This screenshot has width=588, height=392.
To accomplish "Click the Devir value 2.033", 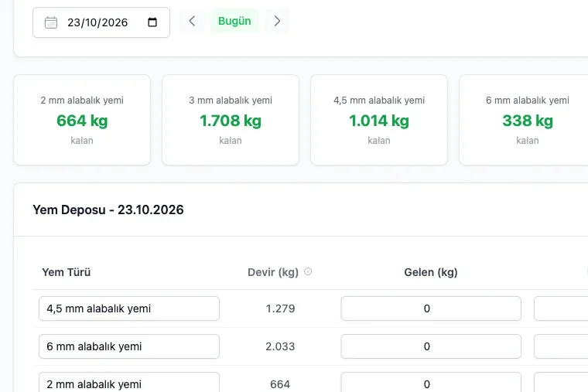I will pos(280,346).
